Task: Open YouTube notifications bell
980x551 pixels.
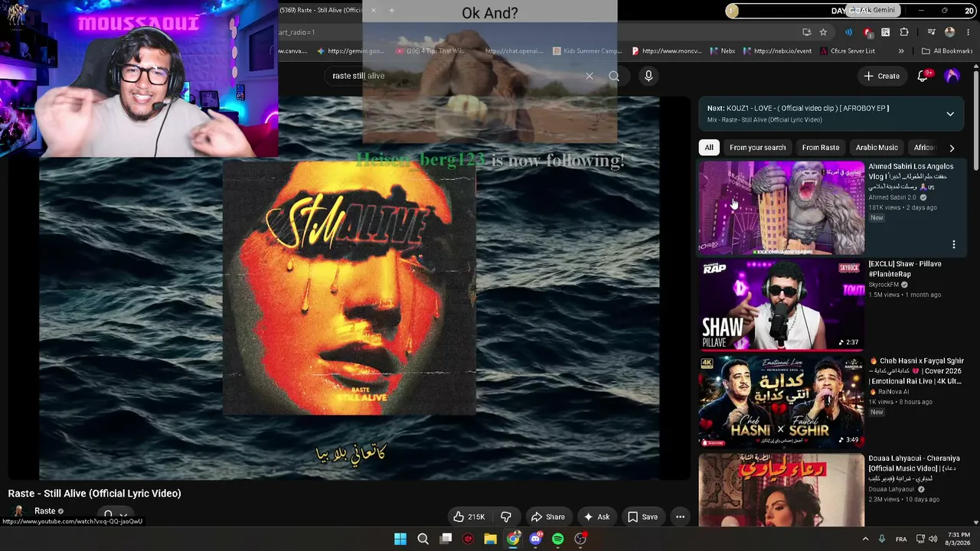Action: 923,76
